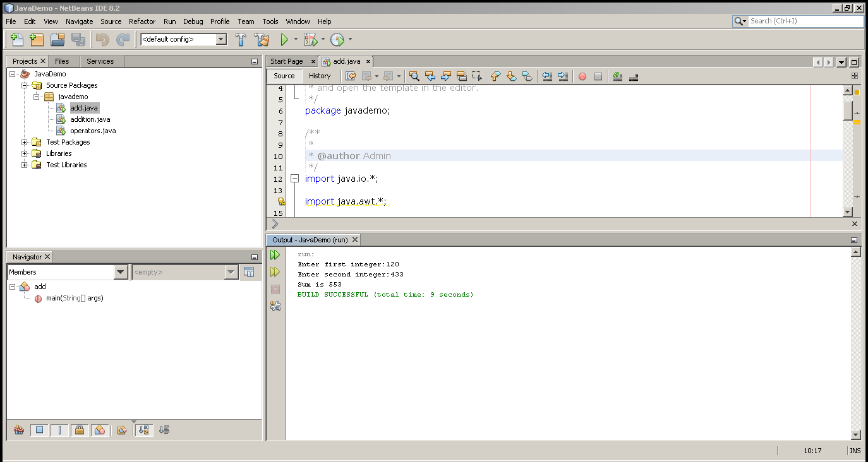Toggle Rectangular Selection in the editor toolbar
This screenshot has height=462, width=868.
coord(478,76)
